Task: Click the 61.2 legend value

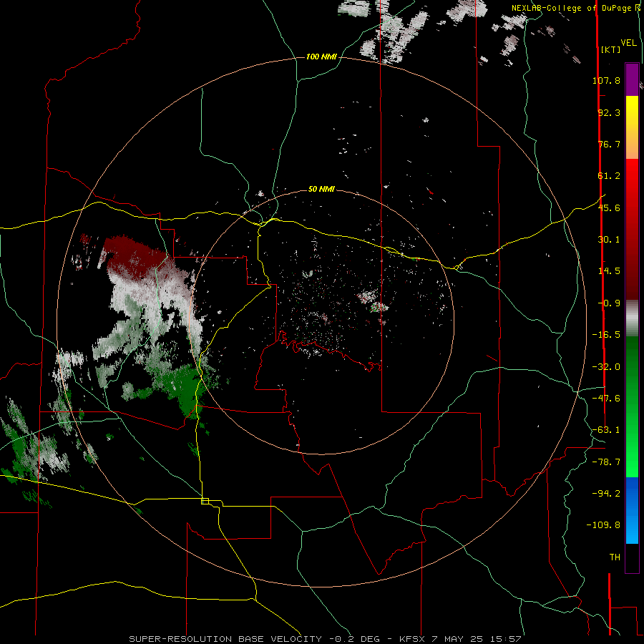Action: point(609,176)
